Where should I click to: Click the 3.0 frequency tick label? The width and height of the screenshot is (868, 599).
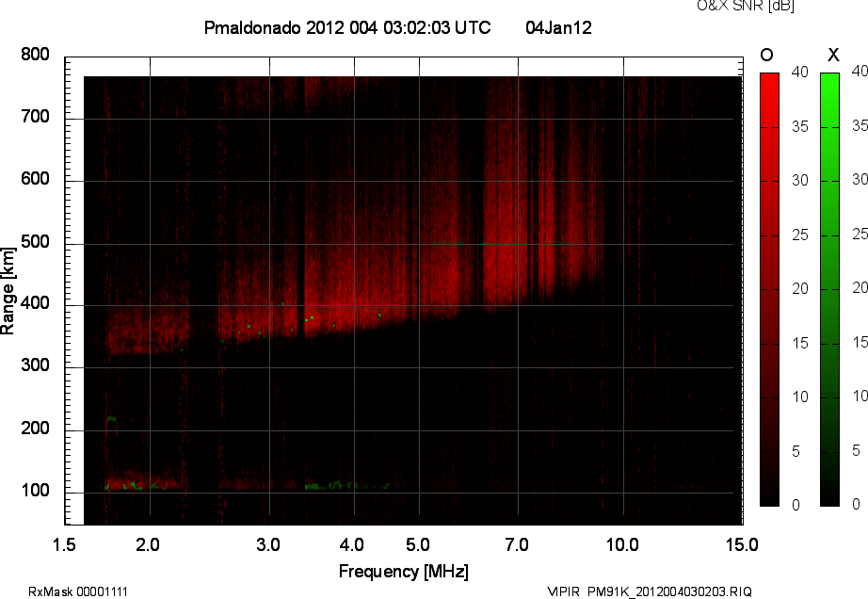[268, 544]
